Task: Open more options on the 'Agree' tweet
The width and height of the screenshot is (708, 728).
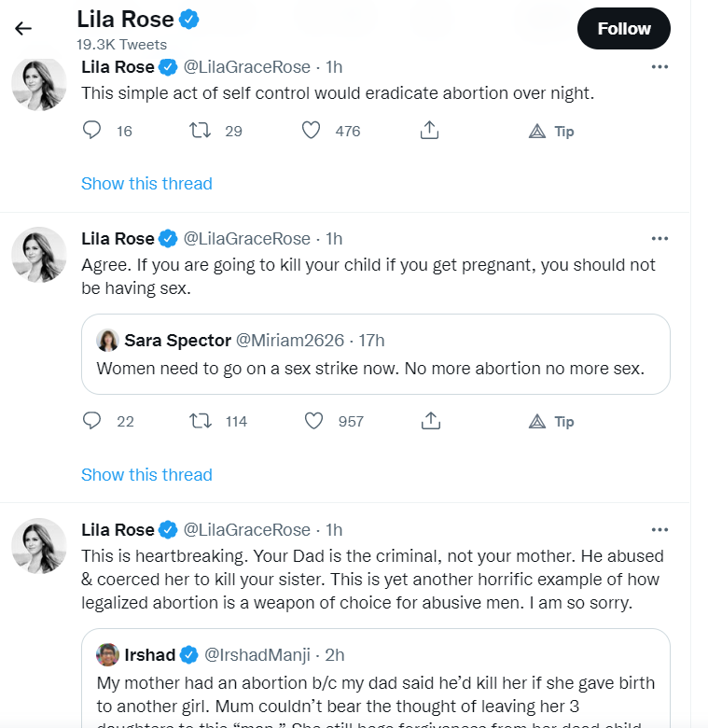Action: tap(659, 239)
